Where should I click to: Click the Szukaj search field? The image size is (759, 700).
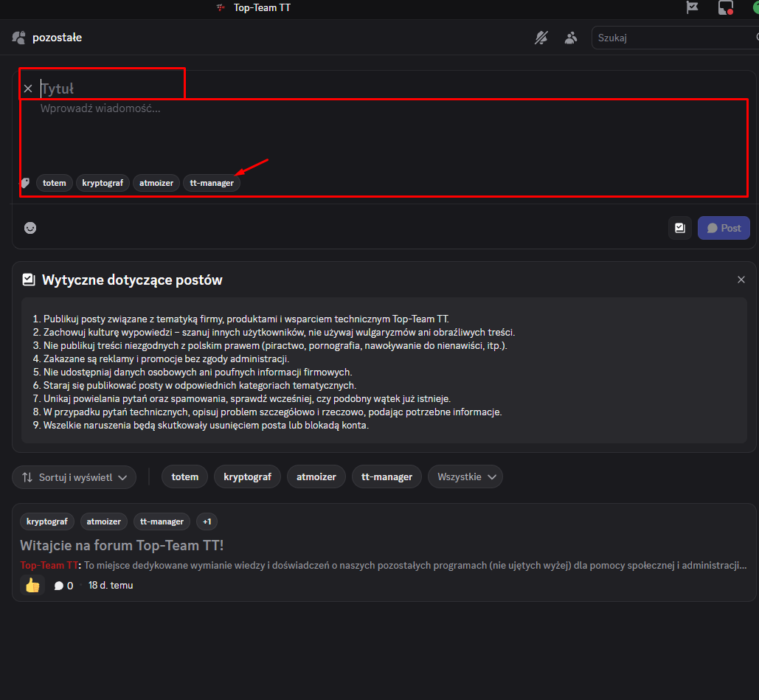pos(675,38)
